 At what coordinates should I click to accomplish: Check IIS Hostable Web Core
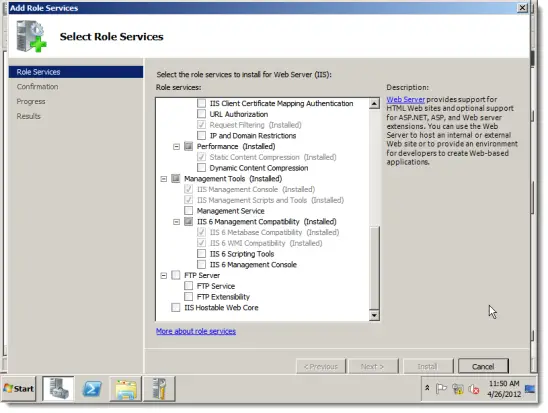pyautogui.click(x=175, y=307)
